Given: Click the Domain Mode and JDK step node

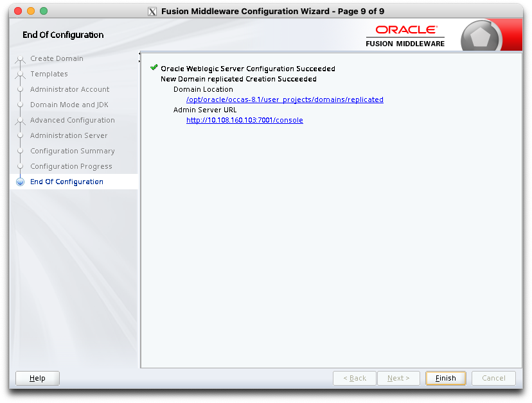Looking at the screenshot, I should click(21, 105).
